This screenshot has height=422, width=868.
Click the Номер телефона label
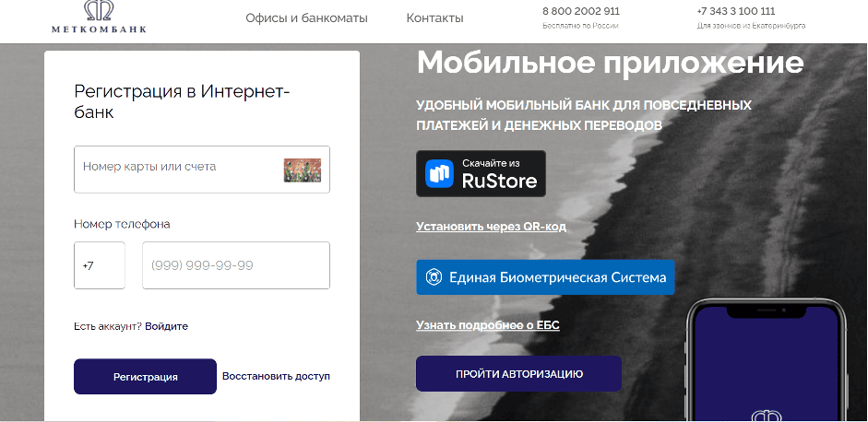[122, 224]
